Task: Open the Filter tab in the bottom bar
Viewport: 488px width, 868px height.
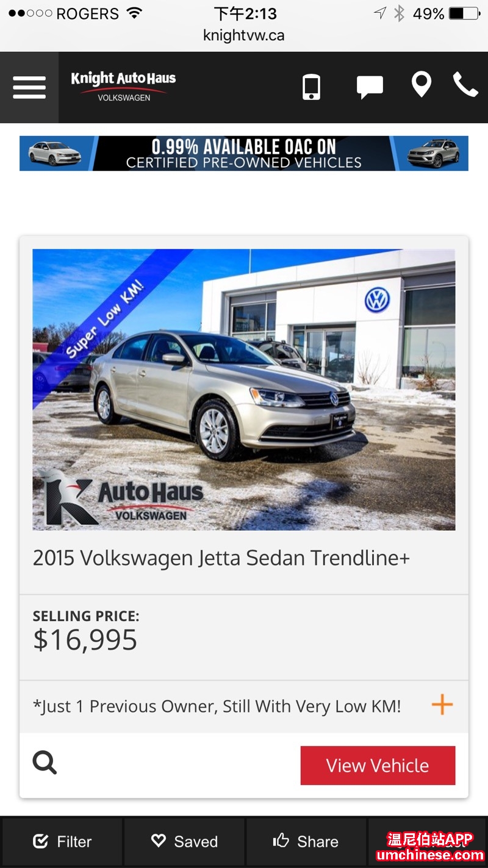Action: point(62,842)
